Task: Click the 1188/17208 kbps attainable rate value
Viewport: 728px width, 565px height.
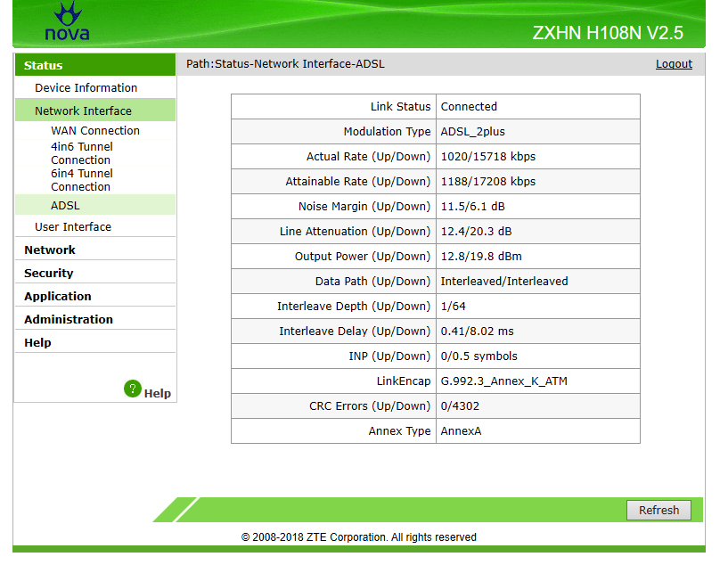Action: [x=488, y=182]
